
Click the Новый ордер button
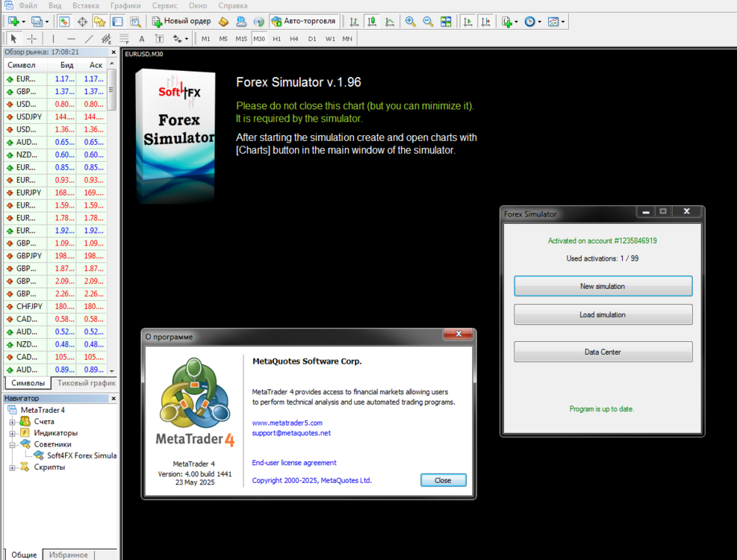181,21
